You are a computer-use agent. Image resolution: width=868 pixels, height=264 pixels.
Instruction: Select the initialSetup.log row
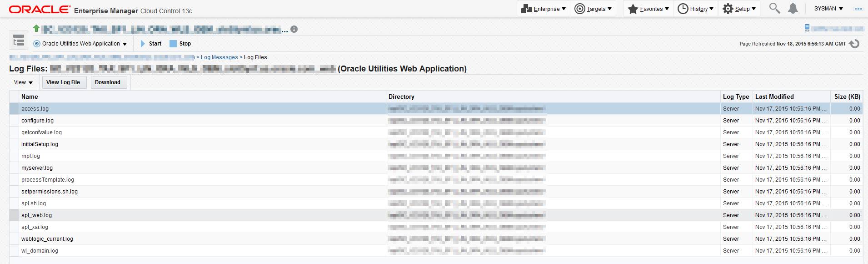[x=436, y=144]
